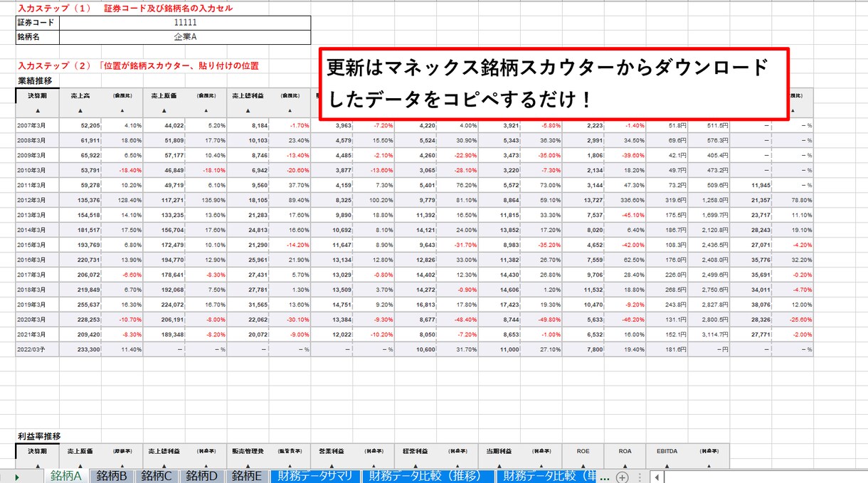Select the sales value 255,637

click(x=80, y=304)
